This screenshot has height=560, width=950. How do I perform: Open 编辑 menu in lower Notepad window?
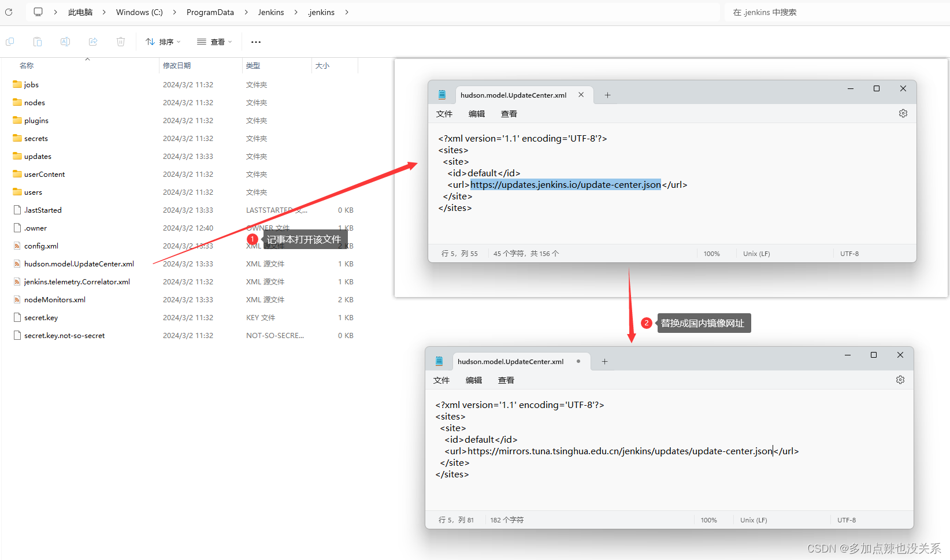(x=474, y=380)
